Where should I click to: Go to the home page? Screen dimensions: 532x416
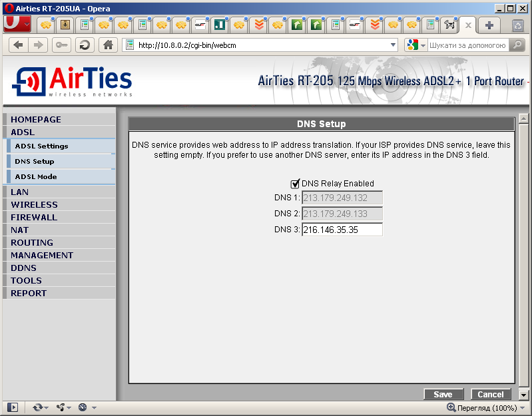[x=108, y=45]
